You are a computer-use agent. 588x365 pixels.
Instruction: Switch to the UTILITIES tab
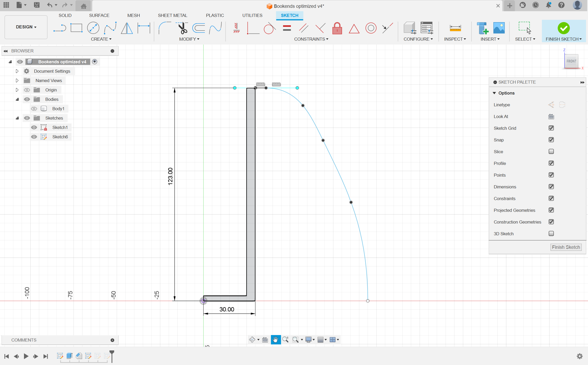[252, 15]
